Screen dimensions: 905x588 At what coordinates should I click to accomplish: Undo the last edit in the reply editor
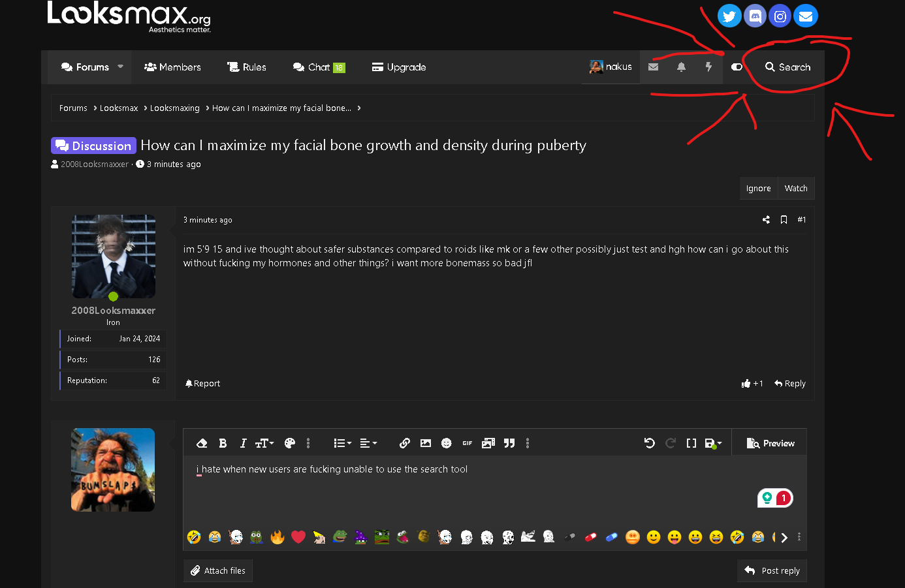point(649,443)
